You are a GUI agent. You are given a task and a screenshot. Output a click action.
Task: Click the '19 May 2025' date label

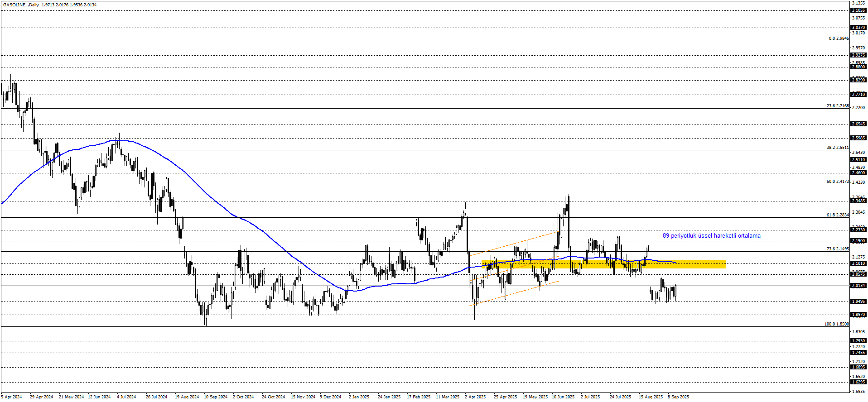coord(535,397)
